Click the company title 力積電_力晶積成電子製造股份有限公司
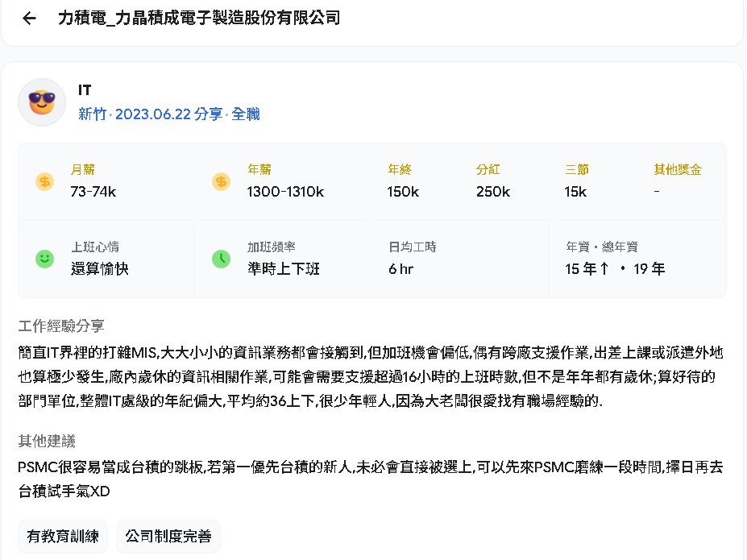Screen dimensions: 747x560 [199, 18]
